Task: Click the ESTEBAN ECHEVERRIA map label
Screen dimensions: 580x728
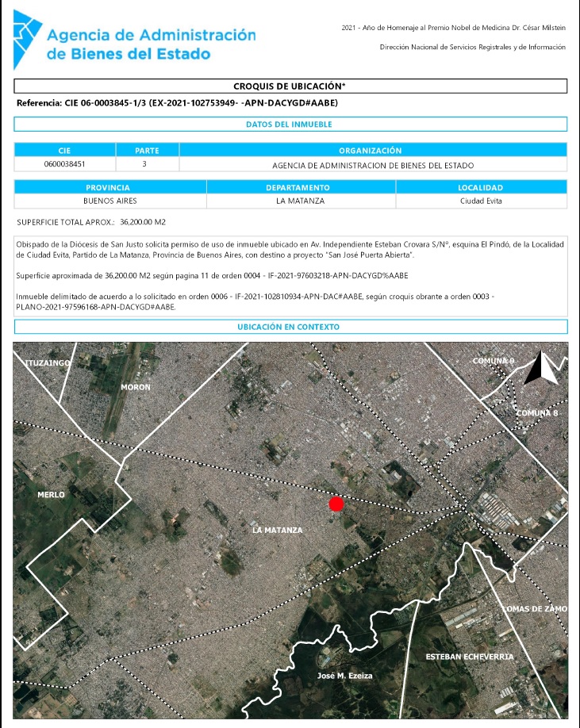Action: click(469, 657)
